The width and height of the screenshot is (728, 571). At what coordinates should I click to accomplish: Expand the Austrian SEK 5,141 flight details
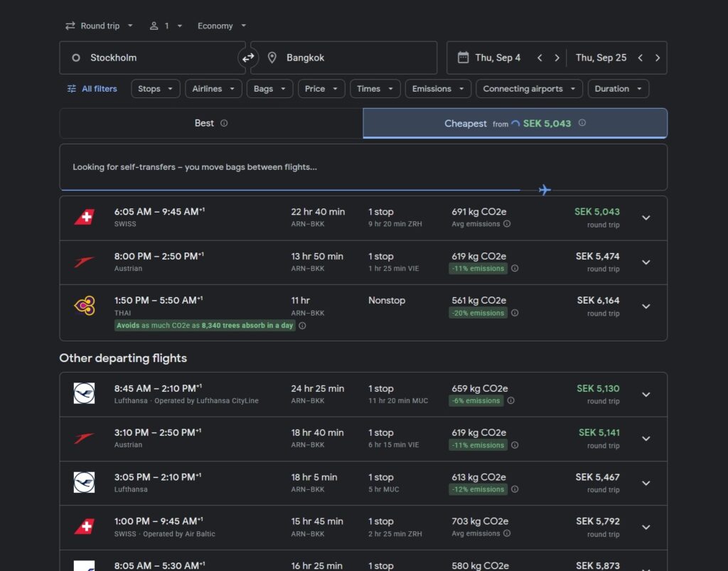coord(646,439)
